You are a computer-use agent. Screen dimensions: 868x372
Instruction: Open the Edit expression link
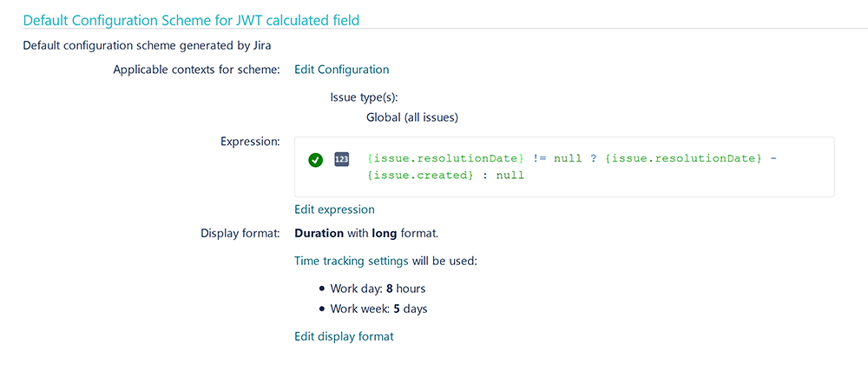[334, 209]
